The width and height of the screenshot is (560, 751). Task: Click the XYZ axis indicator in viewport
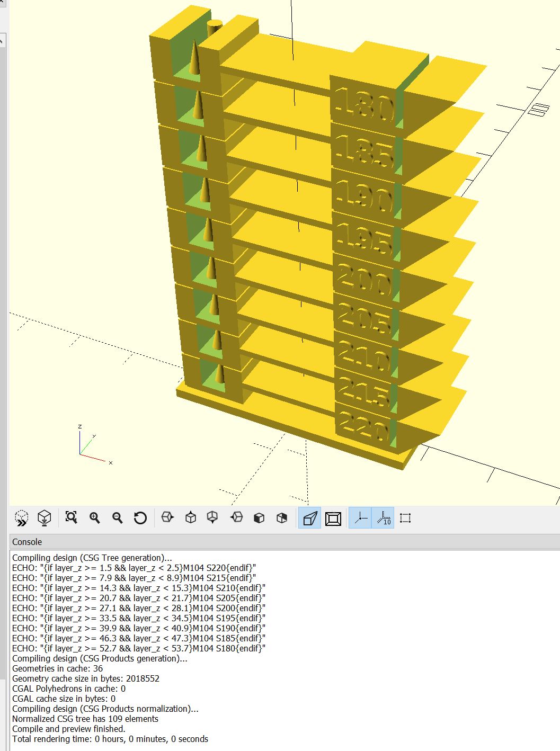(94, 444)
